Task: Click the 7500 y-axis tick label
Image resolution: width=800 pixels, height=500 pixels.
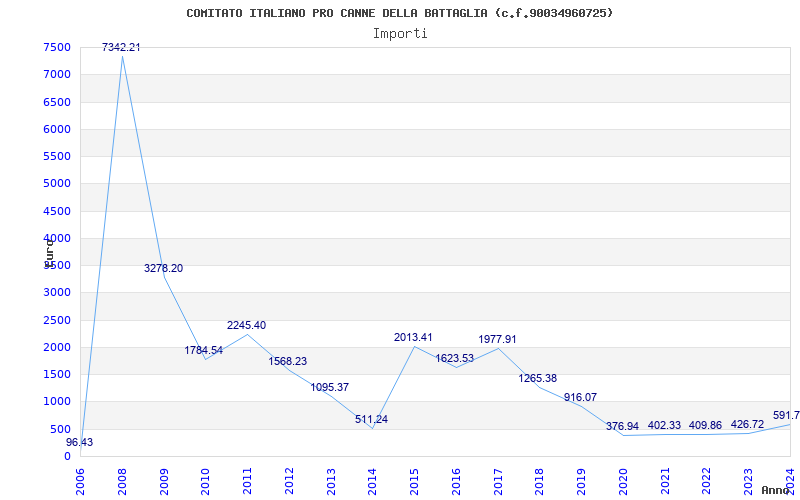Action: 57,47
